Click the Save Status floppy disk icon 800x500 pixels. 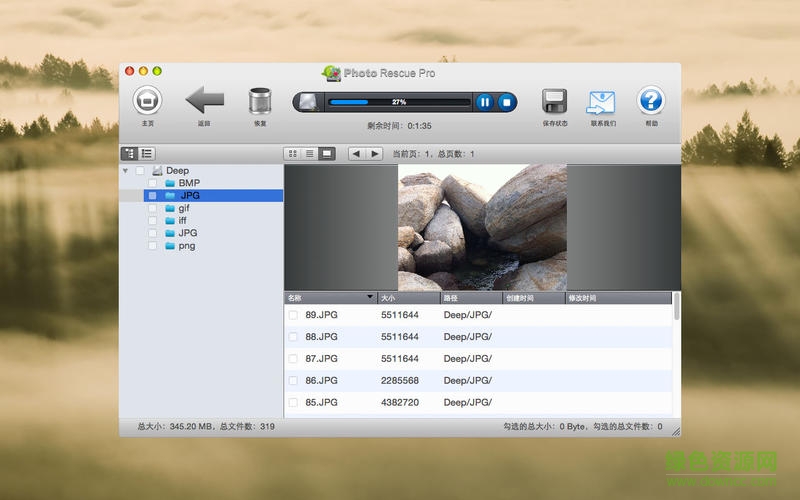coord(555,101)
